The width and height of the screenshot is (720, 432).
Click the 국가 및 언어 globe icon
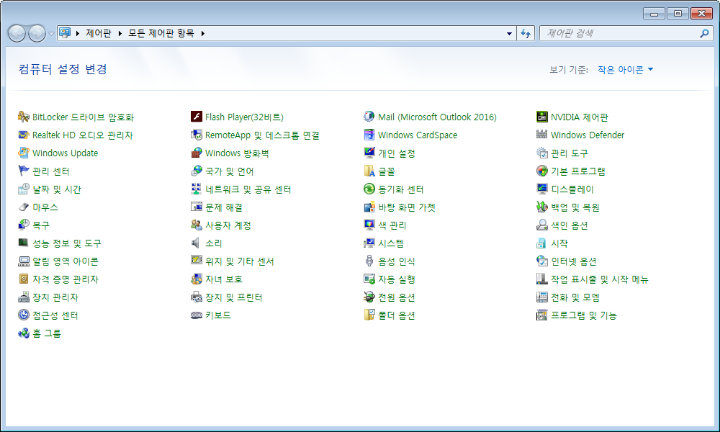[197, 171]
